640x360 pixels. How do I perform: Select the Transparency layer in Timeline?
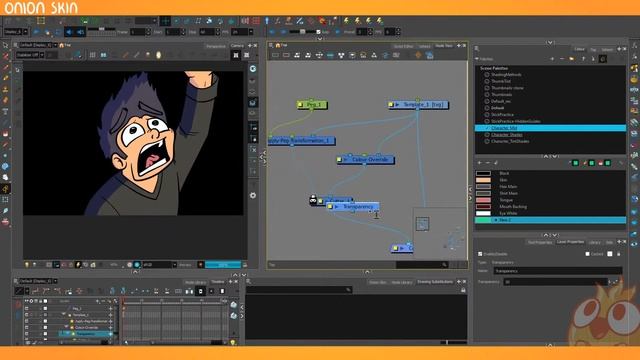point(85,334)
